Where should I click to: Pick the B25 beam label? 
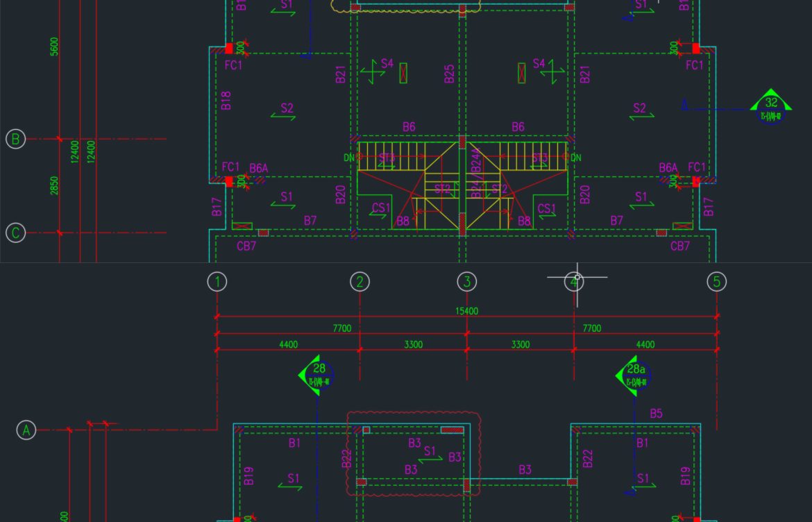449,74
